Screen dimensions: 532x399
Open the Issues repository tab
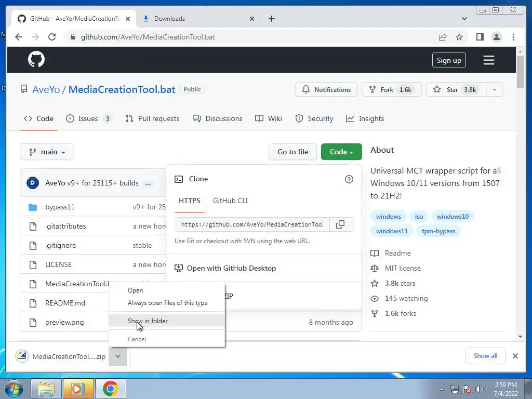point(89,118)
